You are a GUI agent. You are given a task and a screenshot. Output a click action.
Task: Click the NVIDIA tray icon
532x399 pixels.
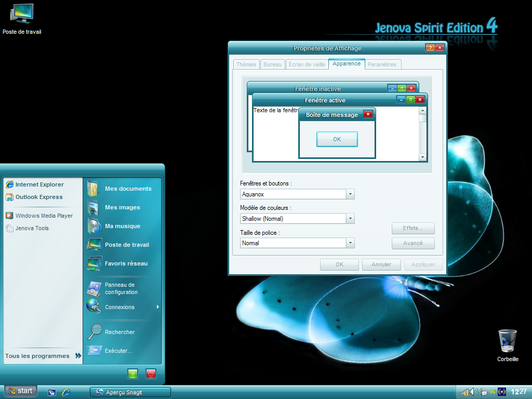coord(493,392)
